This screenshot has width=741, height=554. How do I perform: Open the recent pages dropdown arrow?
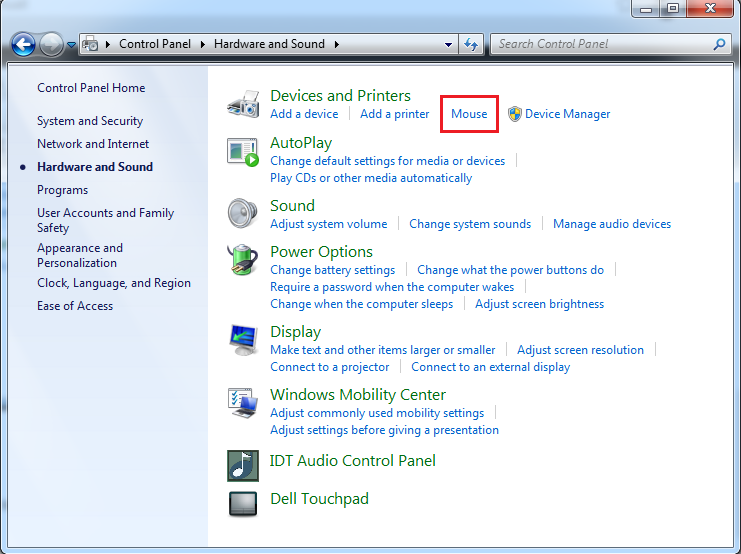[x=72, y=45]
